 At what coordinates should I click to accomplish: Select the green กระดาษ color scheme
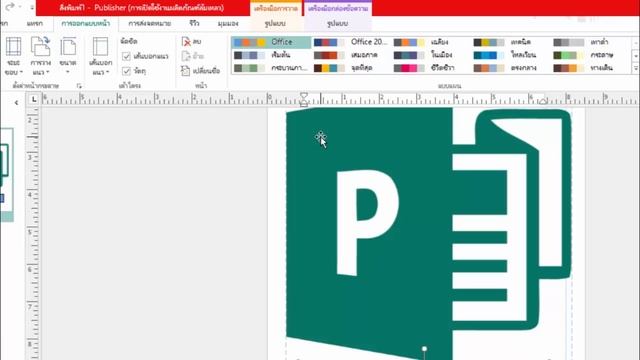click(591, 55)
